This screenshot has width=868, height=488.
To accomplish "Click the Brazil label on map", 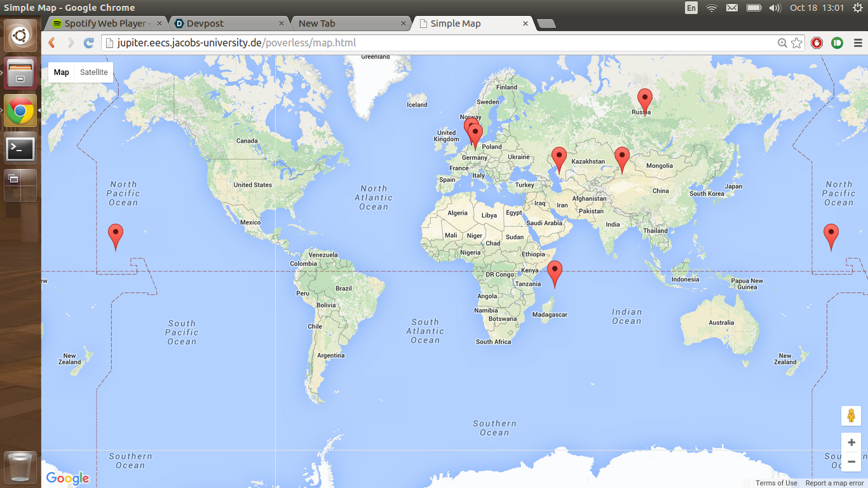I will pos(344,288).
